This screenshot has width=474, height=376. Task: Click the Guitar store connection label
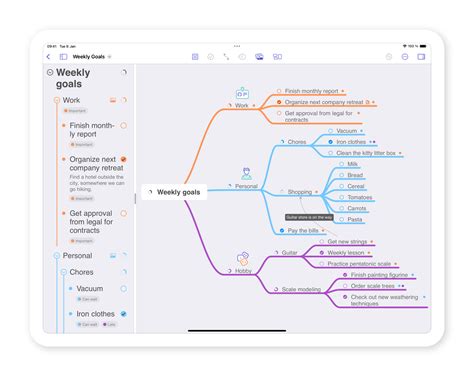point(309,217)
